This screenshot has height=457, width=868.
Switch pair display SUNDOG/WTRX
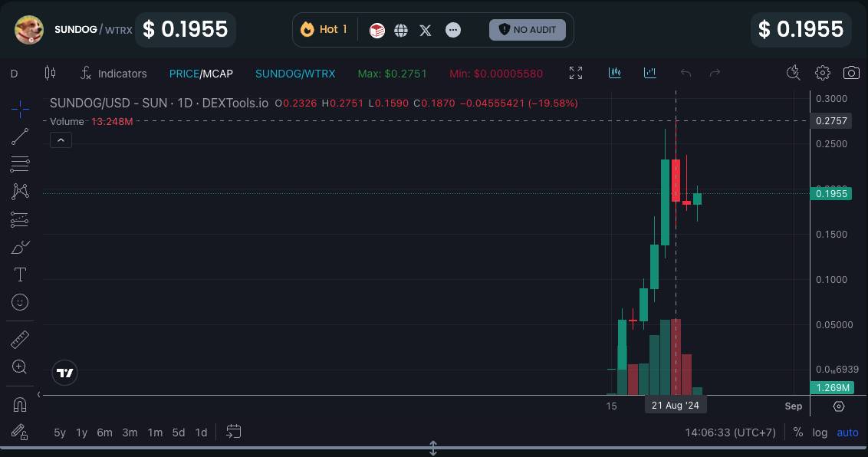[295, 74]
